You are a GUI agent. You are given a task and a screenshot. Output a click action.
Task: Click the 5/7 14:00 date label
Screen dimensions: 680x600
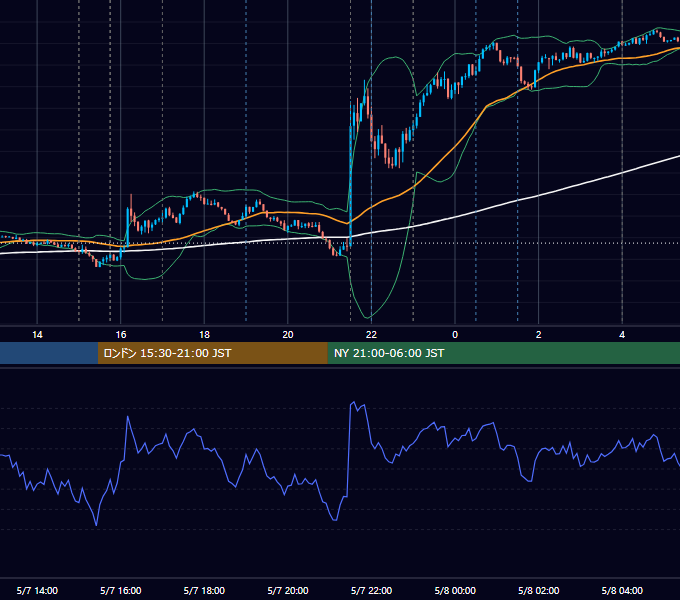tap(37, 590)
